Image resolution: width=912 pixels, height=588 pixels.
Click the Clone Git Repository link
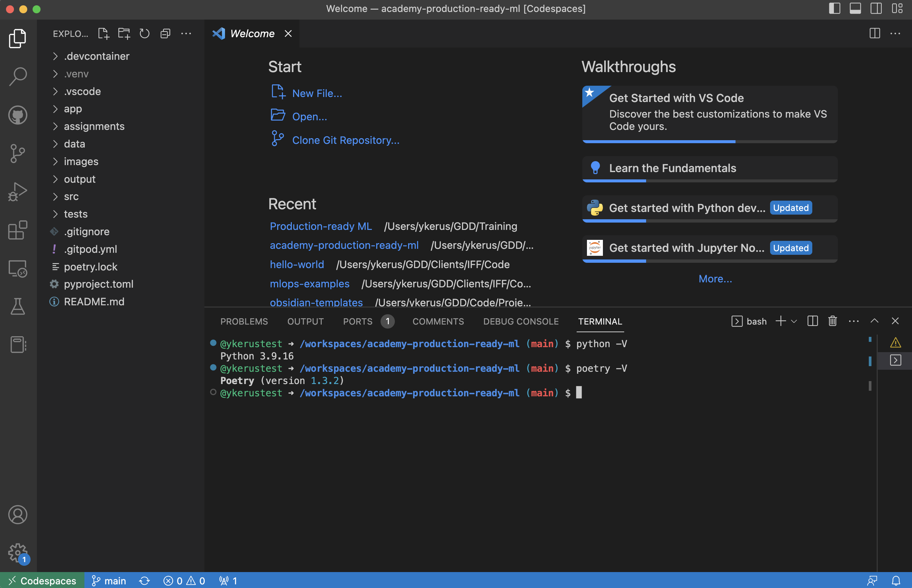(345, 140)
